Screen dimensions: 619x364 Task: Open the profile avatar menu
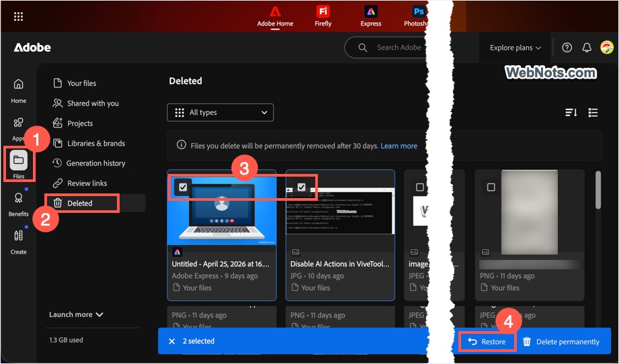pos(607,48)
